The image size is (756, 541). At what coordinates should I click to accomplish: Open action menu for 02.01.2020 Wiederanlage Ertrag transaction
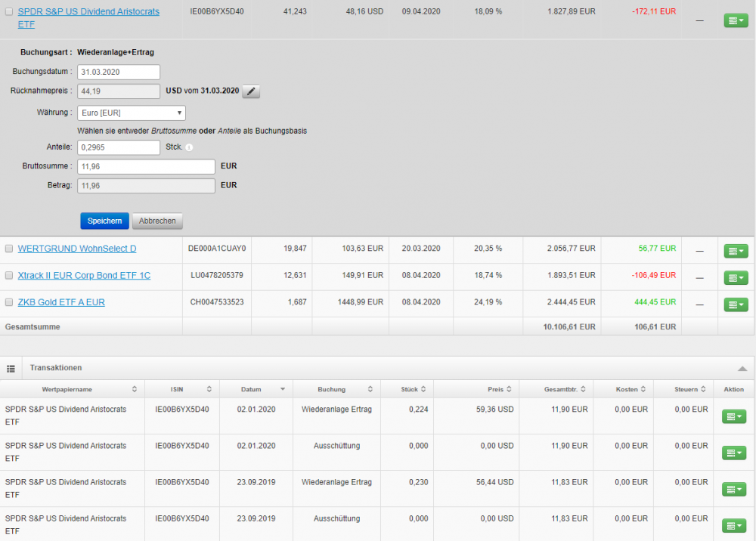pyautogui.click(x=733, y=416)
